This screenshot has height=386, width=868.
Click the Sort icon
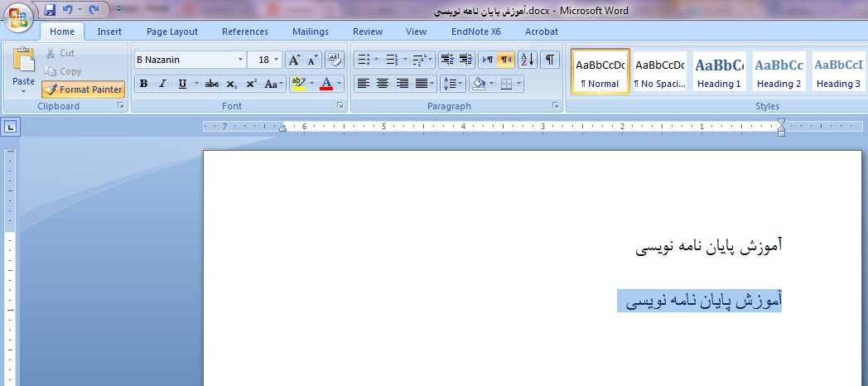tap(528, 60)
